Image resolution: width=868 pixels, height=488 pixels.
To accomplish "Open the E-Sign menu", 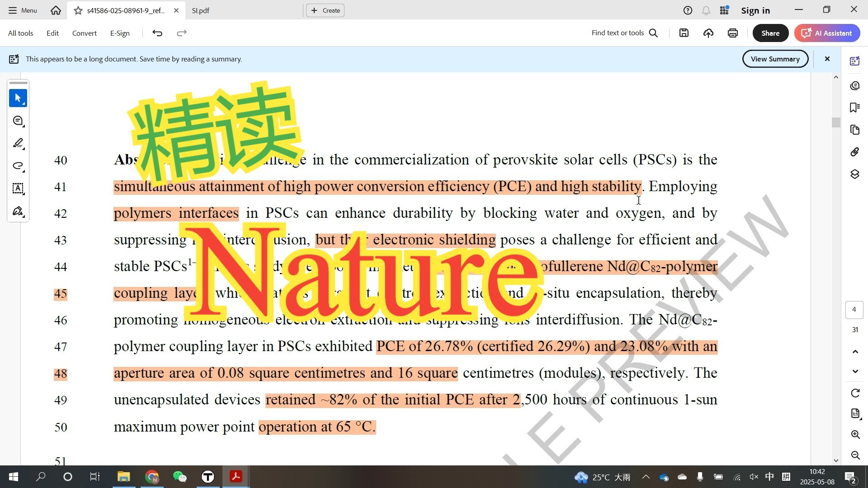I will 120,33.
